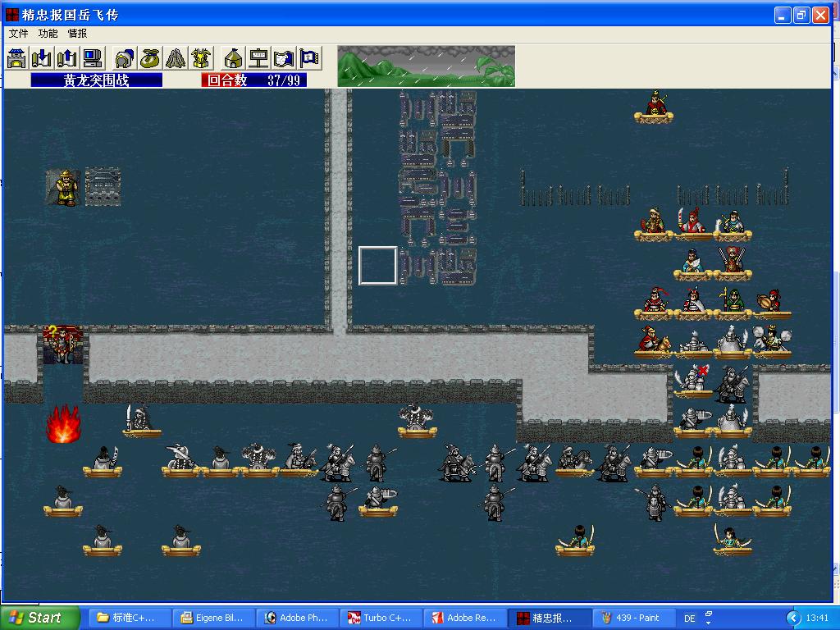Click the castle gate toolbar icon
The width and height of the screenshot is (840, 630).
coord(16,58)
